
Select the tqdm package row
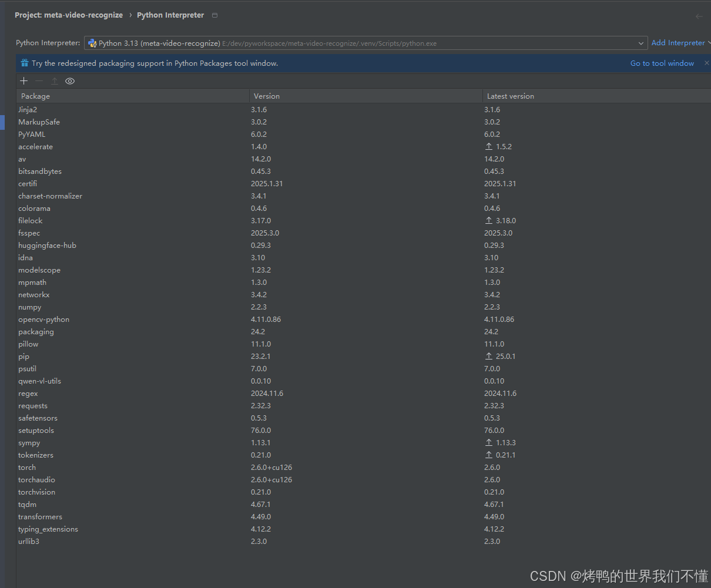tap(364, 505)
